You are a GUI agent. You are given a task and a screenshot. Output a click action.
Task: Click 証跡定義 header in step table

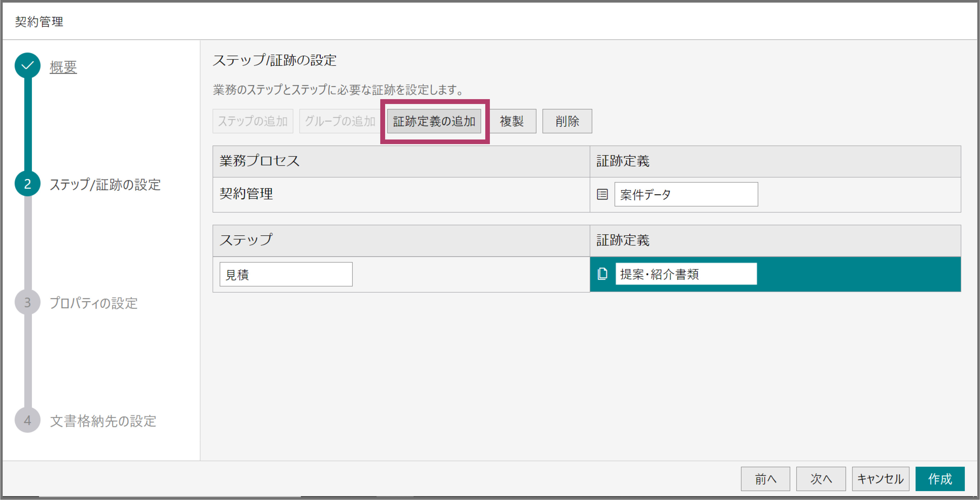(x=775, y=241)
